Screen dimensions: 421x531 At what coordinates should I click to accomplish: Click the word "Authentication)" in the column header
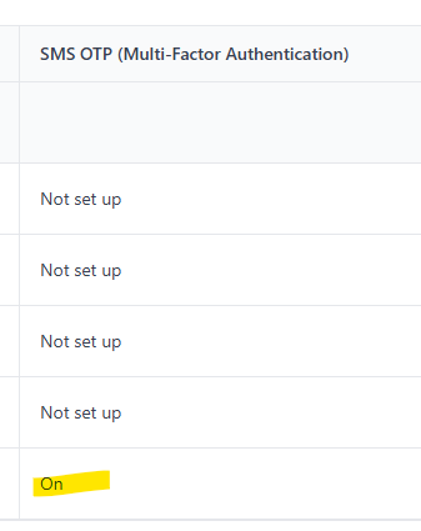287,54
